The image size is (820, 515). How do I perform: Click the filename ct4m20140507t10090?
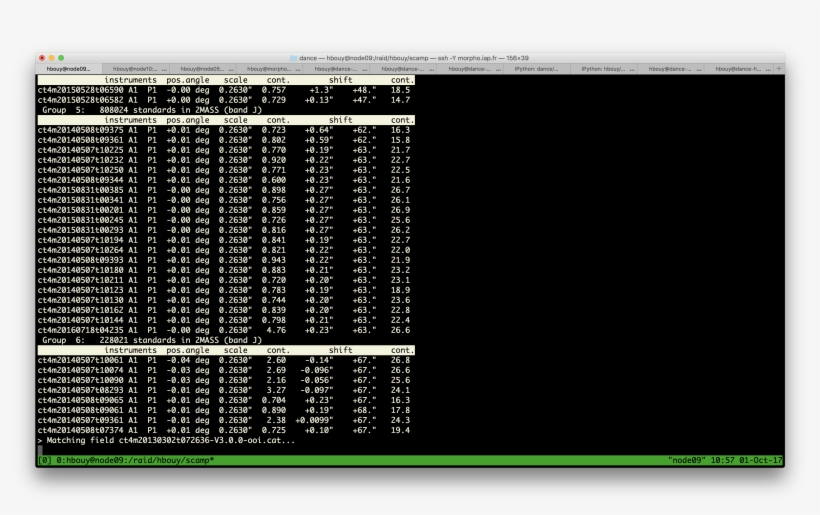[x=81, y=380]
